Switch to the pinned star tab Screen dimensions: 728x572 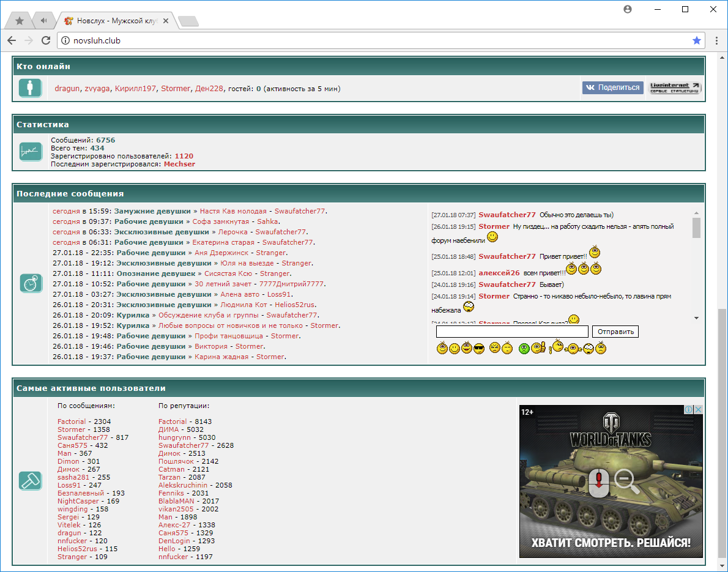[x=20, y=21]
